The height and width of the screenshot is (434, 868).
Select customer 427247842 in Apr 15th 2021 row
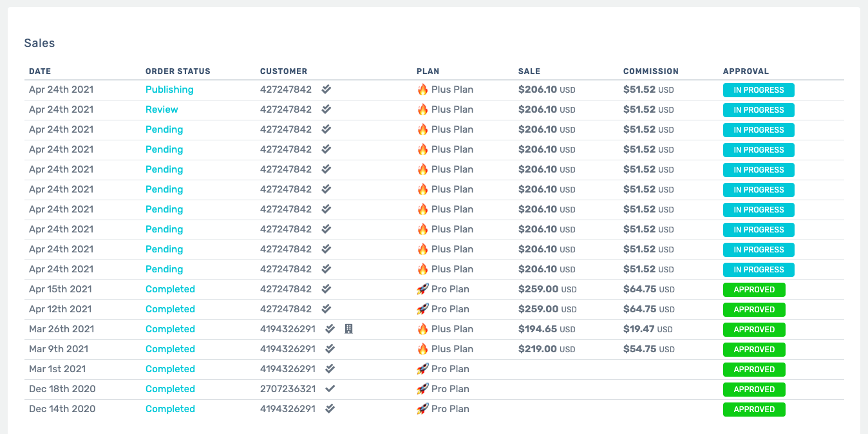(286, 289)
